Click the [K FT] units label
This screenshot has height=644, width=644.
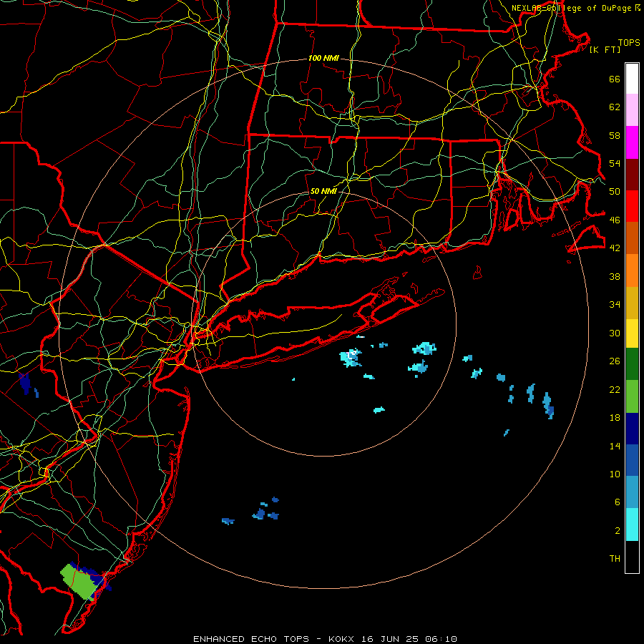pyautogui.click(x=605, y=49)
